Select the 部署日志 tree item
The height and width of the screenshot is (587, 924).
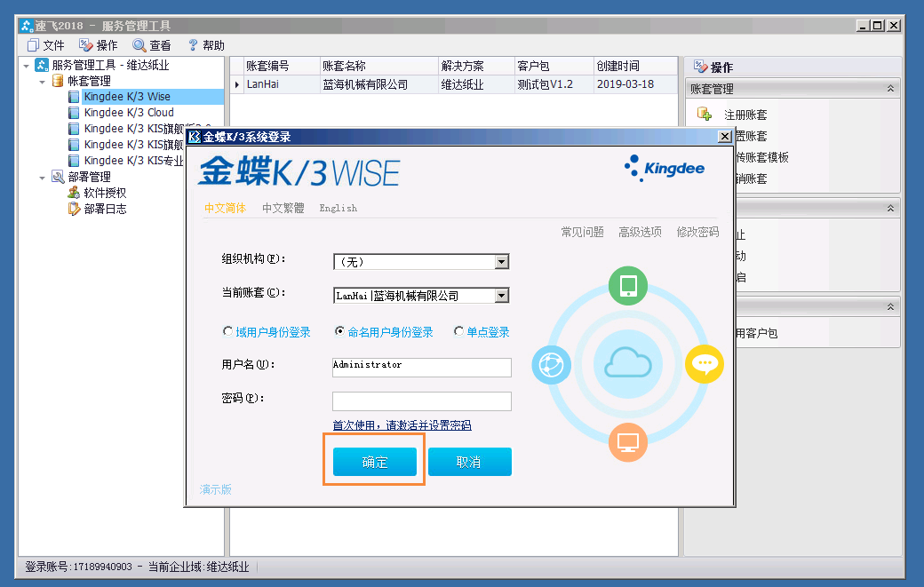[x=105, y=209]
